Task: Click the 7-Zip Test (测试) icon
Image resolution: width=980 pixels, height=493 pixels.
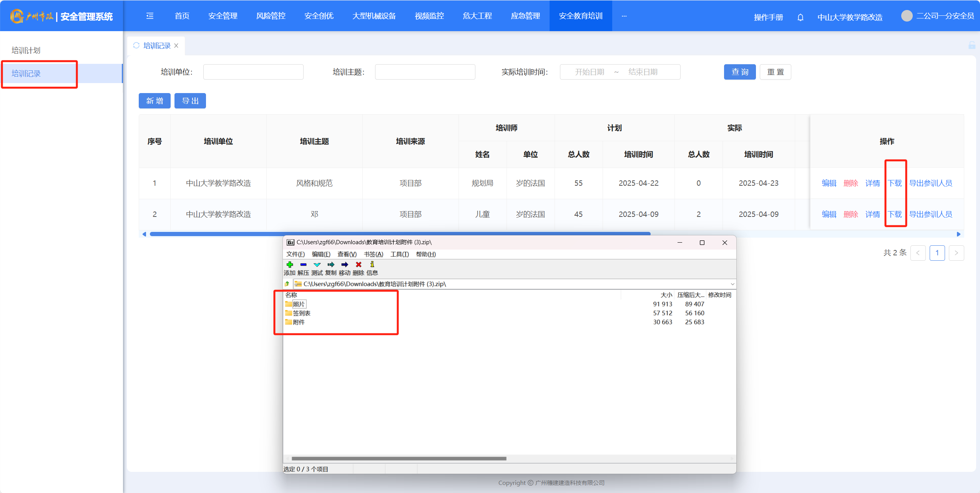Action: (x=317, y=265)
